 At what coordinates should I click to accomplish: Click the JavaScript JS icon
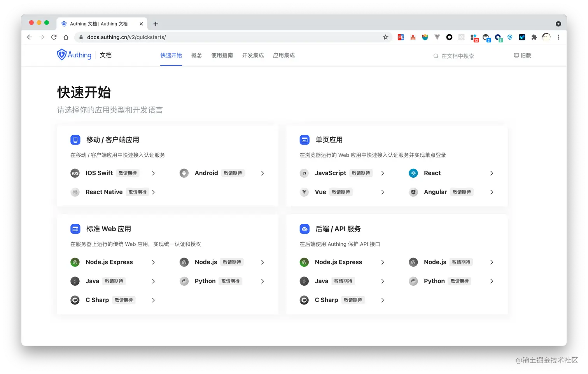point(304,173)
